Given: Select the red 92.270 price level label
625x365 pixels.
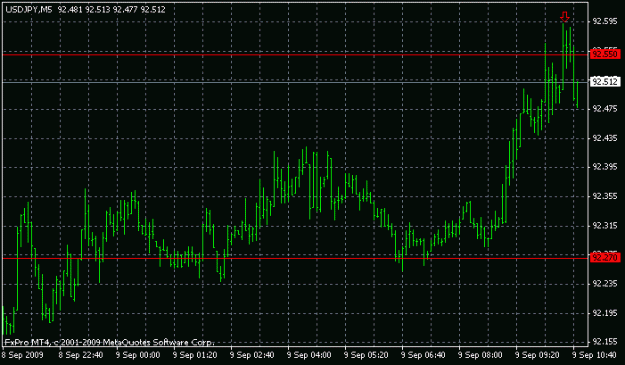Looking at the screenshot, I should (605, 258).
